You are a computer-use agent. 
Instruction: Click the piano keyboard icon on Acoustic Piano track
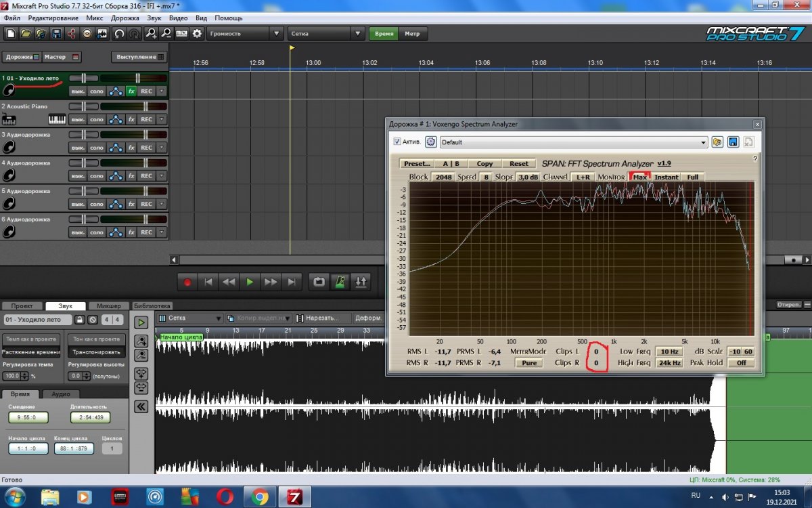[x=58, y=120]
